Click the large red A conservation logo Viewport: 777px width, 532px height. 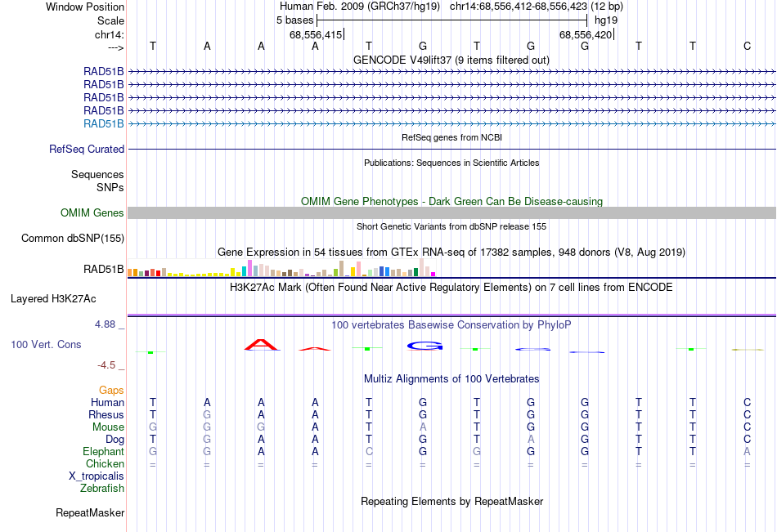261,345
